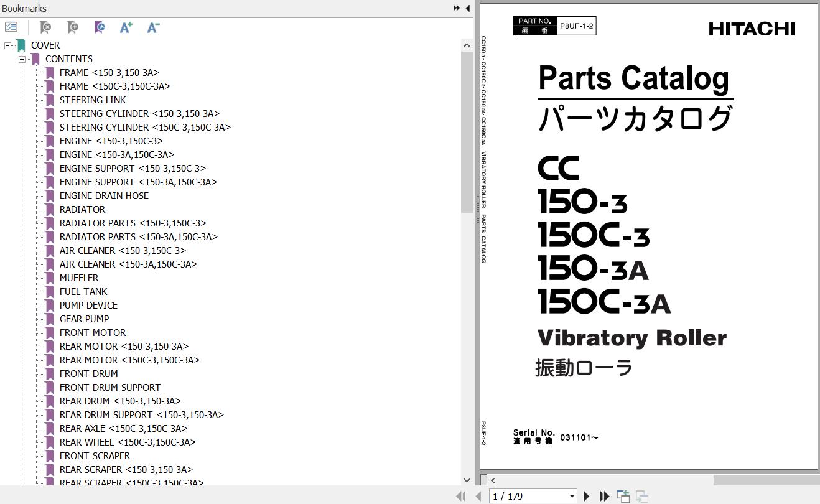Viewport: 820px width, 504px height.
Task: Go to the next page
Action: [586, 496]
